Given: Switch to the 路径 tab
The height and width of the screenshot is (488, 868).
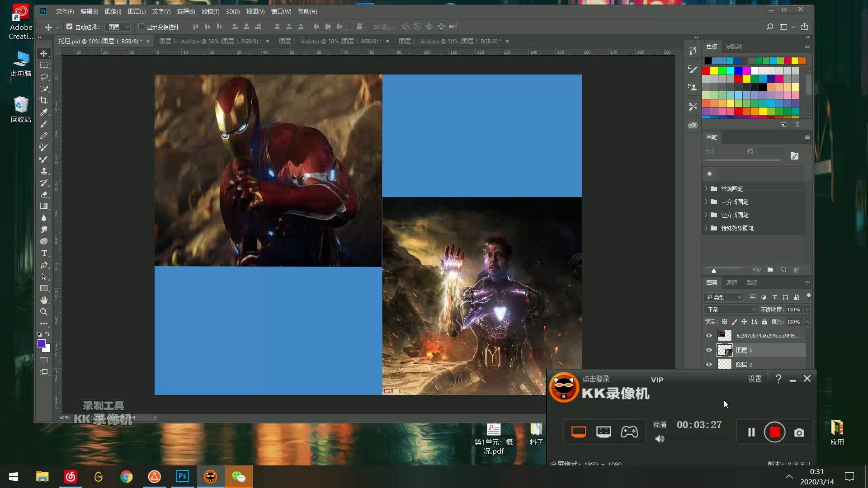Looking at the screenshot, I should (752, 282).
